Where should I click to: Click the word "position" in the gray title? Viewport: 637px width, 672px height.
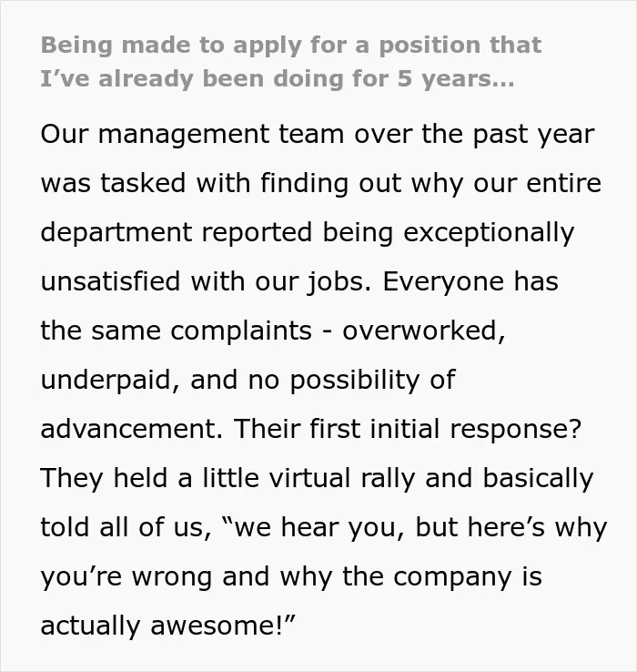[431, 46]
